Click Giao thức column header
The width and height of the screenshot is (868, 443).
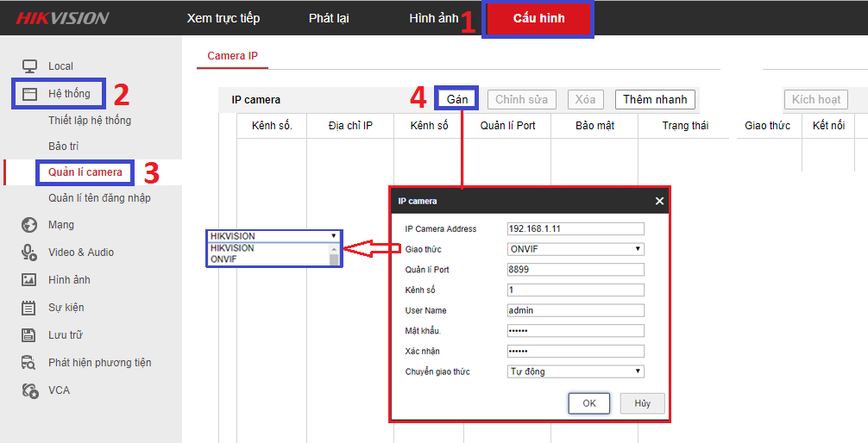tap(768, 126)
